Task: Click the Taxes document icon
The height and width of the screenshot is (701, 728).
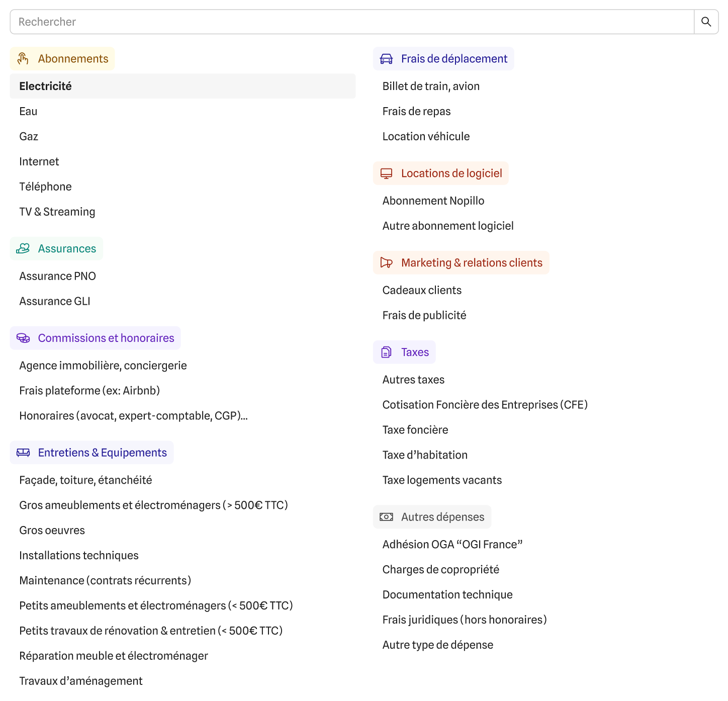Action: (386, 353)
